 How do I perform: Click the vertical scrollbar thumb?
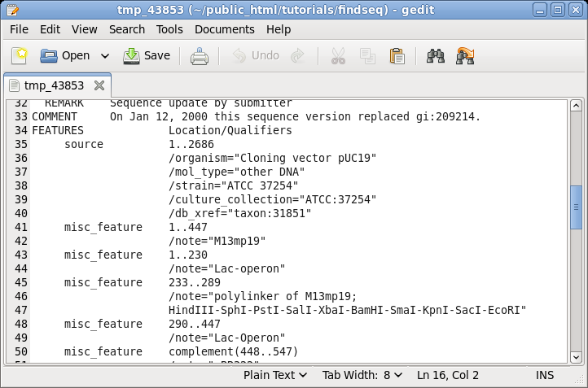coord(576,207)
